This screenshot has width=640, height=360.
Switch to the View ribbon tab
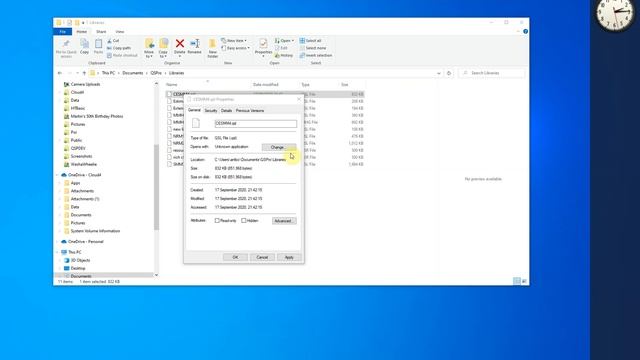click(120, 31)
